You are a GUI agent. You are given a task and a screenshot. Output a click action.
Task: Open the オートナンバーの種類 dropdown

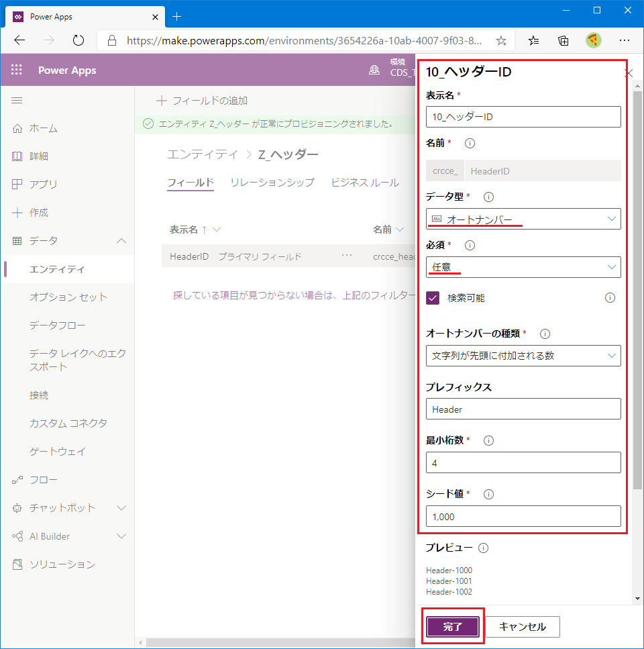[523, 356]
